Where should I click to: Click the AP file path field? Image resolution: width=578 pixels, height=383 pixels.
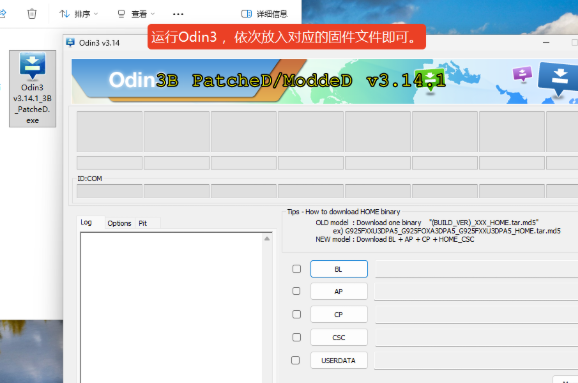click(476, 292)
